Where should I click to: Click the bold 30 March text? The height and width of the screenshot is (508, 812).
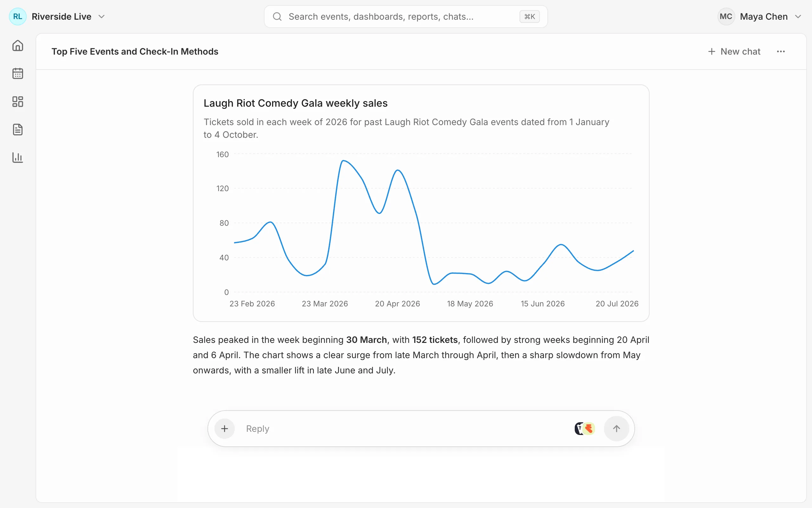point(366,340)
